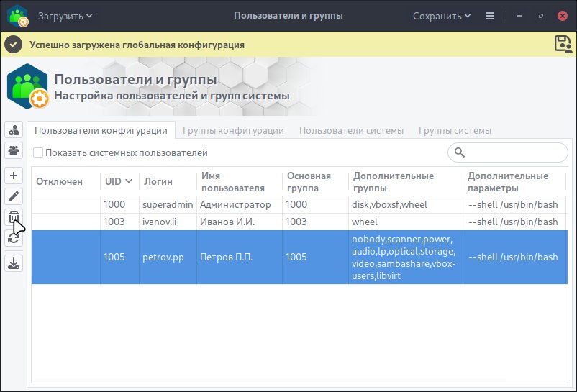Click the download icon in the left sidebar
577x392 pixels.
pos(14,263)
